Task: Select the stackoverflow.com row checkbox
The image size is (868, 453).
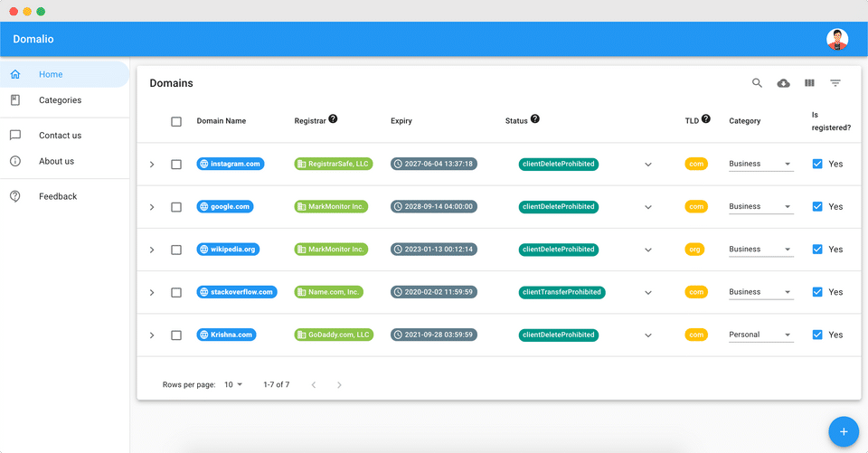Action: click(176, 292)
